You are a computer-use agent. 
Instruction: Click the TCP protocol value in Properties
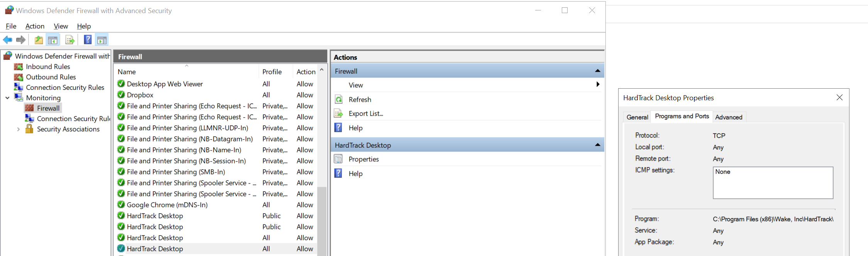pyautogui.click(x=719, y=136)
